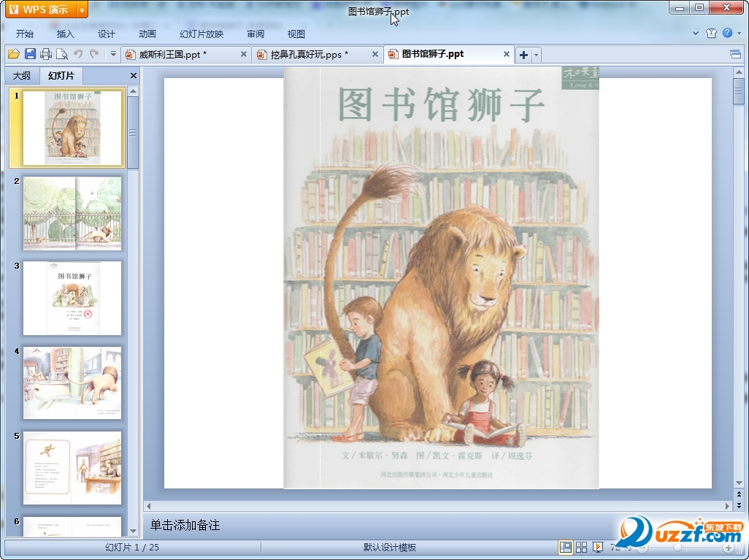Click the open file folder icon

coord(14,54)
